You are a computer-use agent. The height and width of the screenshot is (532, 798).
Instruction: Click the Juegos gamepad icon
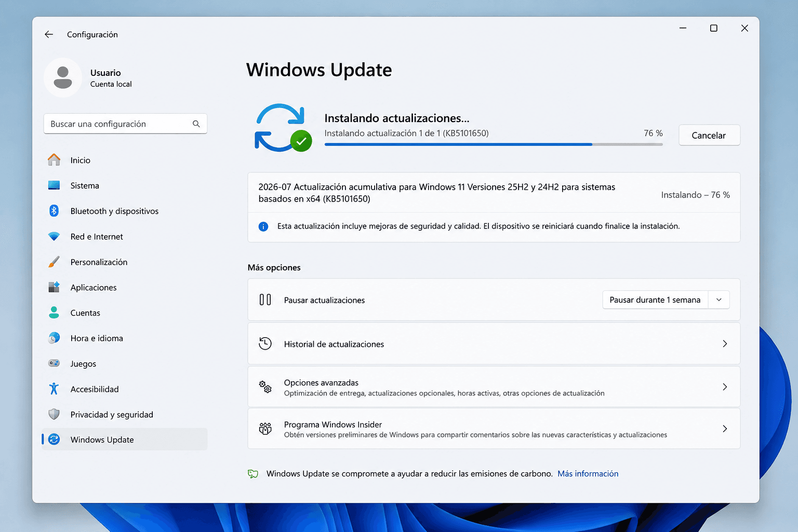point(54,363)
